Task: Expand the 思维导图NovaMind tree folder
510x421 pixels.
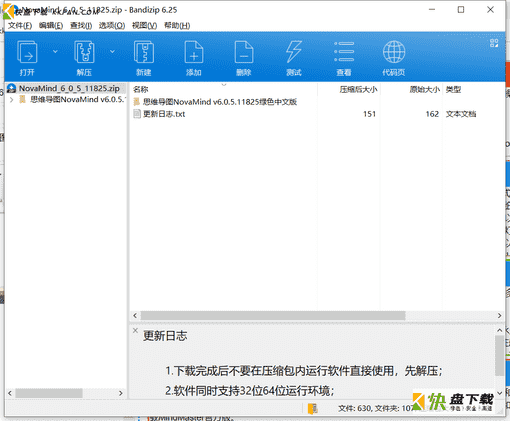Action: coord(12,99)
